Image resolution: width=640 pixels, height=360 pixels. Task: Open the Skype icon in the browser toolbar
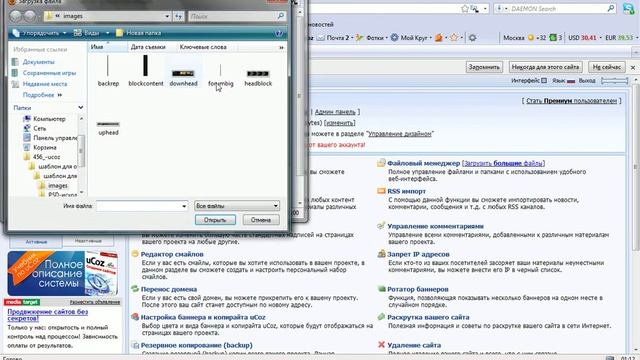(x=629, y=9)
